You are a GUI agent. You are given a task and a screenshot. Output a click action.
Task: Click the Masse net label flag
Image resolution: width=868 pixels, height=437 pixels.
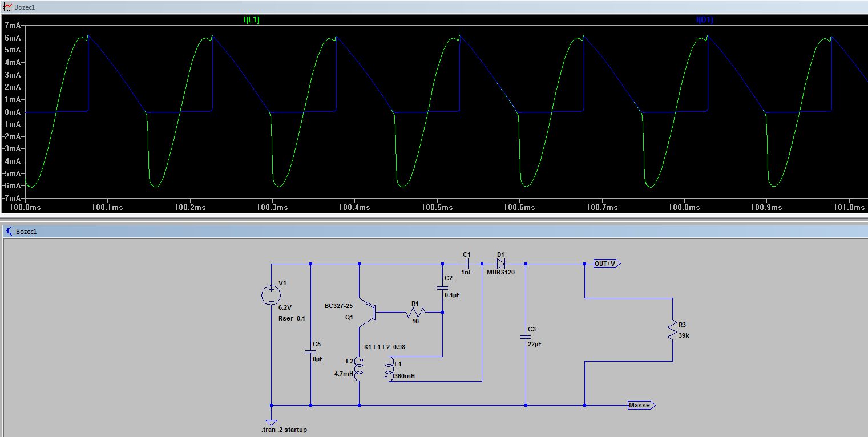[641, 405]
